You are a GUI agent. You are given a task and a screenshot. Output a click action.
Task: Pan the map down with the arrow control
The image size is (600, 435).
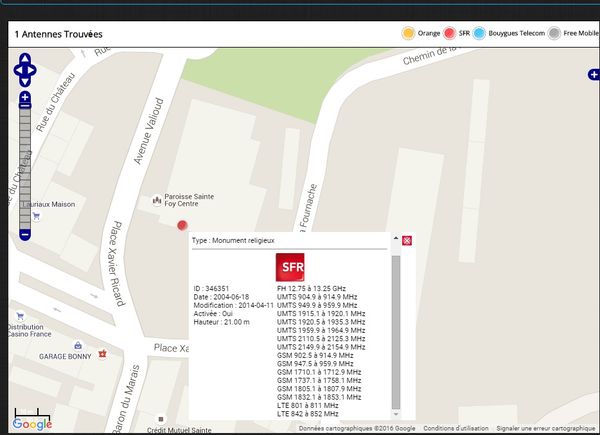click(25, 82)
